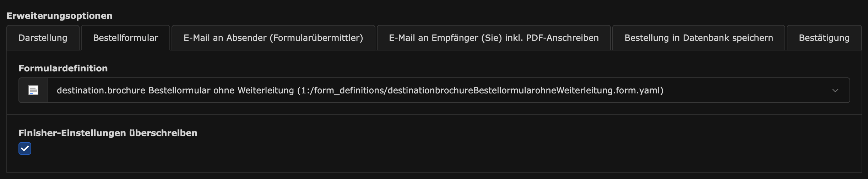Click the form definition icon beside dropdown
This screenshot has height=179, width=868.
tap(33, 90)
